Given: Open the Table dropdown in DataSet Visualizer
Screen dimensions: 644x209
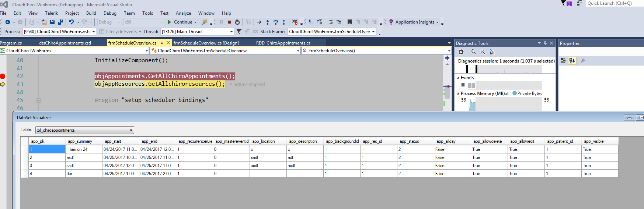Looking at the screenshot, I should click(x=131, y=130).
